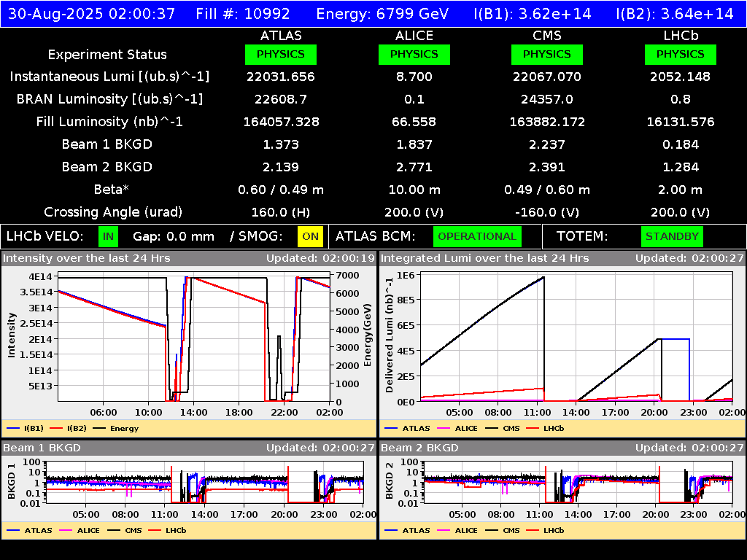Viewport: 747px width, 560px height.
Task: Click ATLAS BRAN luminosity 22608.7
Action: [281, 99]
